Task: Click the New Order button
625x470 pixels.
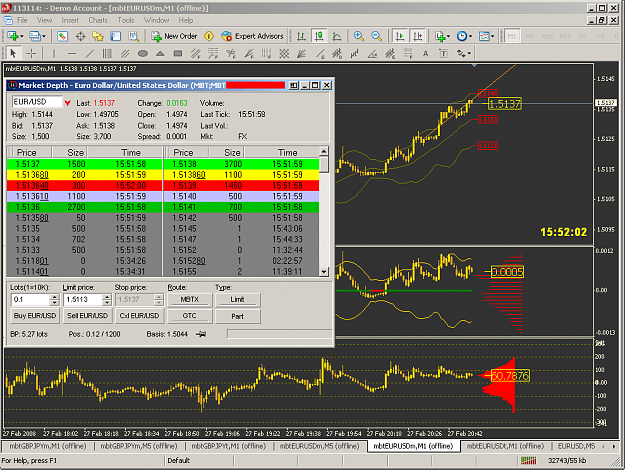Action: (174, 36)
